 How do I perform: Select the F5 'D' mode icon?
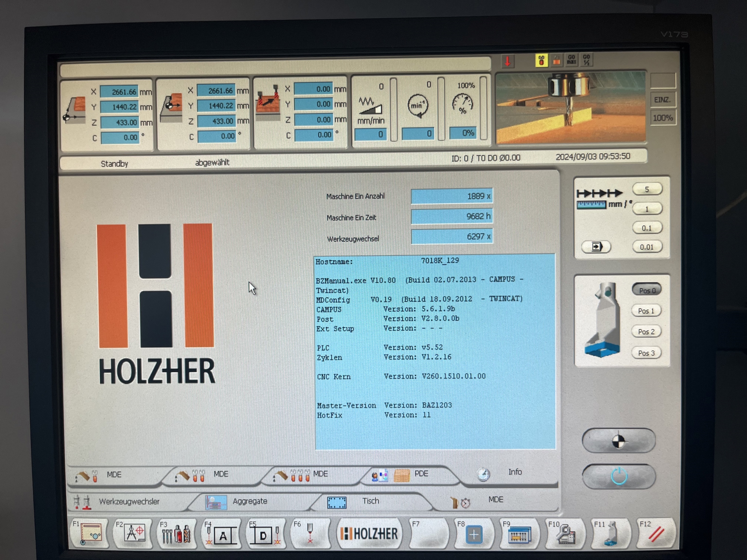pyautogui.click(x=266, y=534)
